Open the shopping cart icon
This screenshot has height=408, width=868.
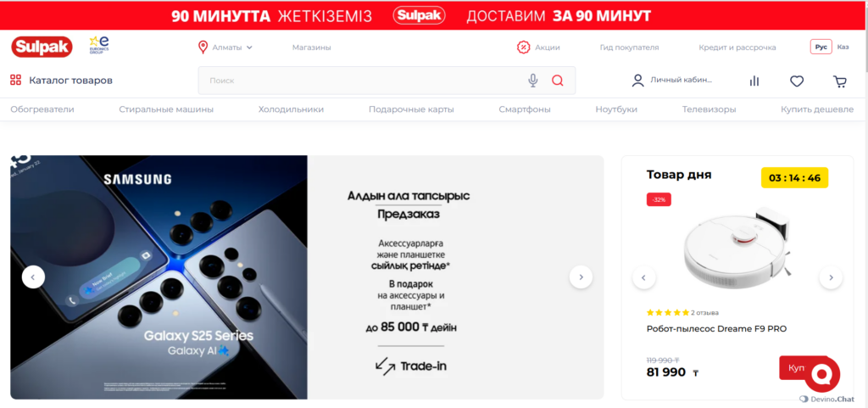click(840, 81)
